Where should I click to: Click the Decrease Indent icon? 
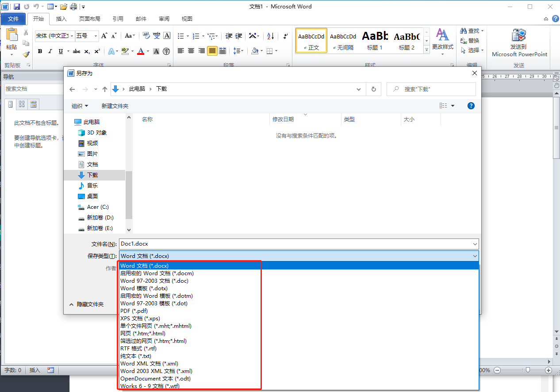229,36
